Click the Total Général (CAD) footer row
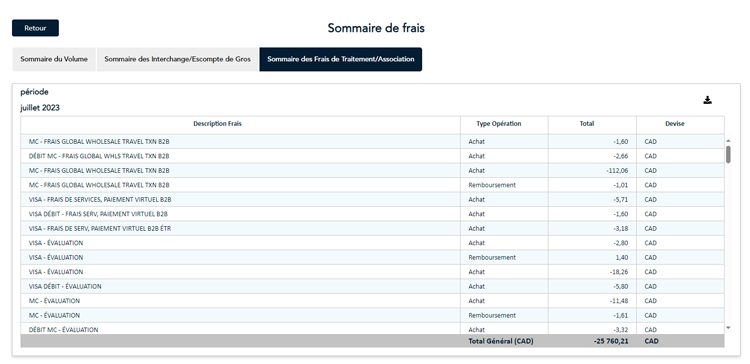This screenshot has height=364, width=750. coord(372,341)
